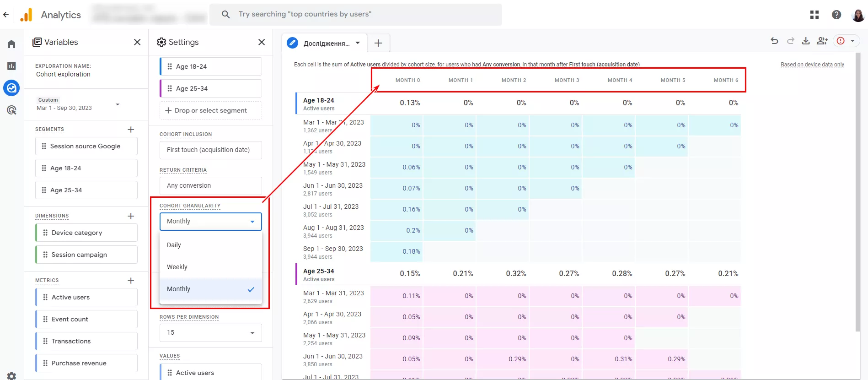
Task: Add a new exploration tab
Action: pos(378,43)
